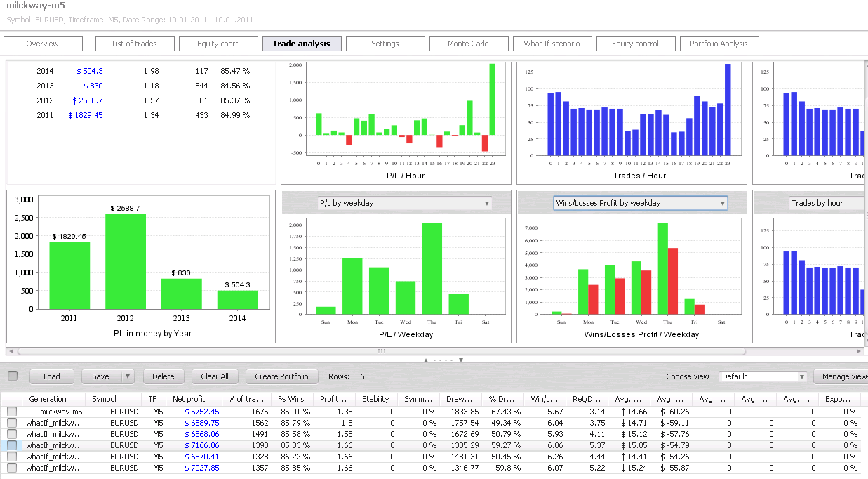The height and width of the screenshot is (479, 868).
Task: Open the Equity chart tab
Action: click(x=218, y=44)
